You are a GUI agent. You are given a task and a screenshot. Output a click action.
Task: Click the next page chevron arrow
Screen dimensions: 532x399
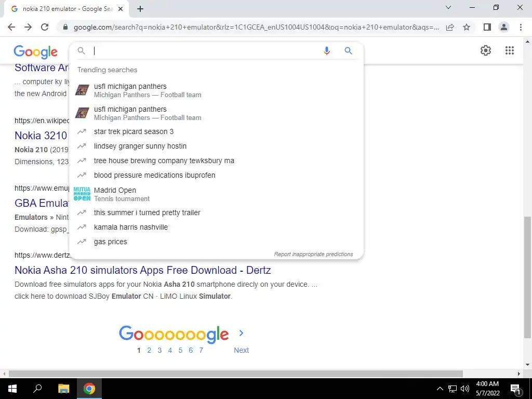tap(241, 333)
